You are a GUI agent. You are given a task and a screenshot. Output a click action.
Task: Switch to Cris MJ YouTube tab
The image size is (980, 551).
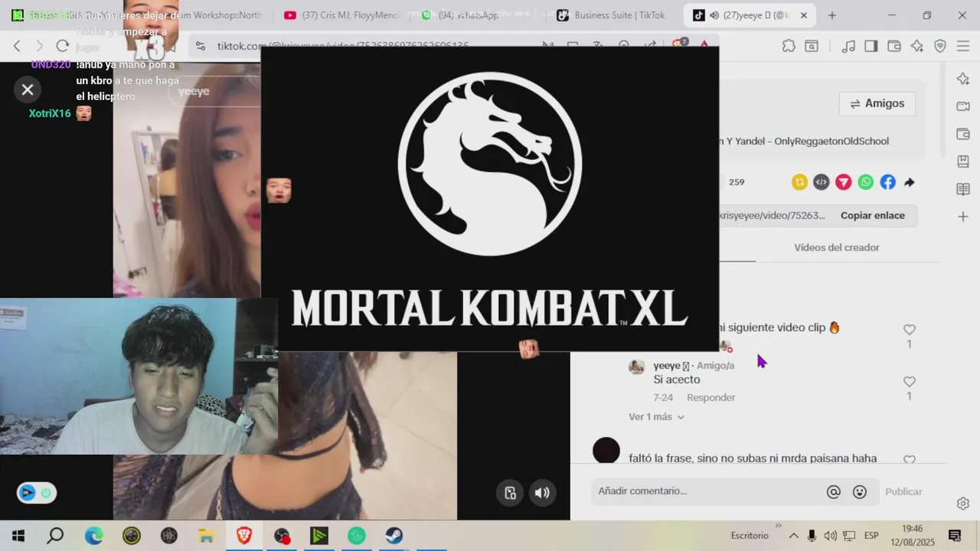(x=341, y=15)
